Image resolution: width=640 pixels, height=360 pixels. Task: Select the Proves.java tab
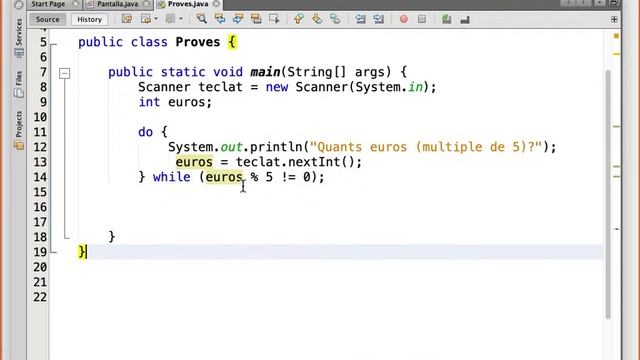(x=188, y=4)
